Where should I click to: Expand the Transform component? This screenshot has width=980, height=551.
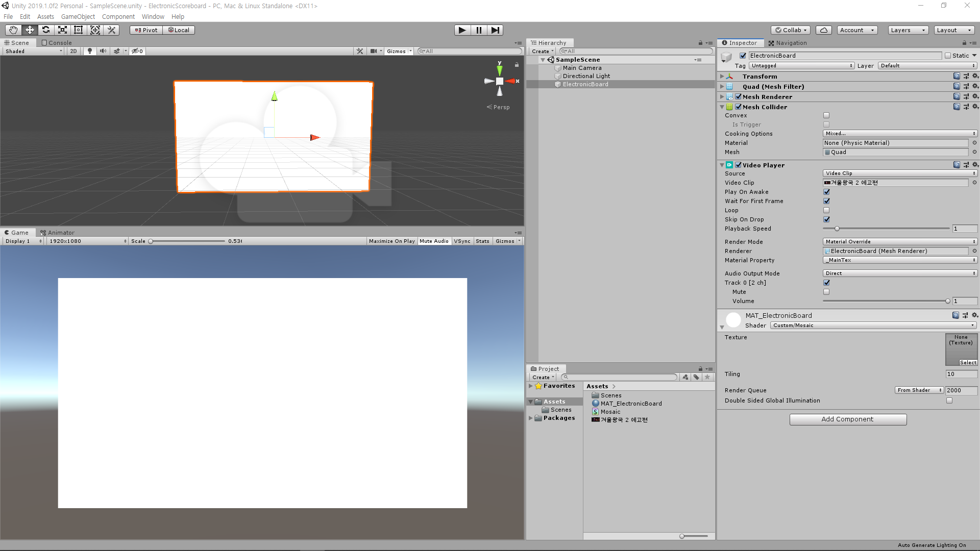pyautogui.click(x=722, y=77)
